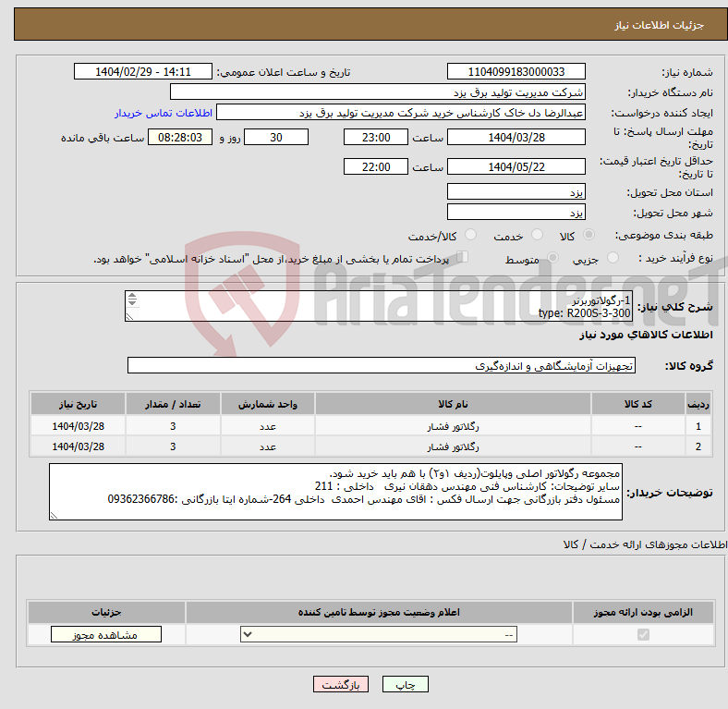Click the گروه کالا field
Viewport: 728px width, 709px height.
[382, 366]
